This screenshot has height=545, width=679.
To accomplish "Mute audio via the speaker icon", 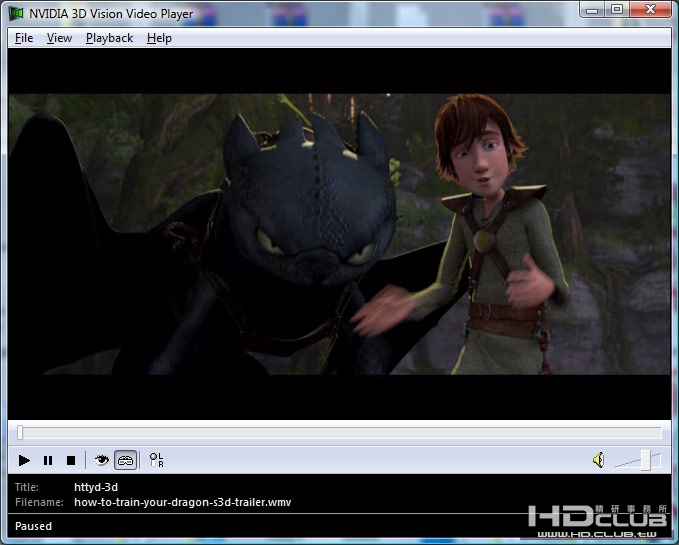I will (599, 460).
